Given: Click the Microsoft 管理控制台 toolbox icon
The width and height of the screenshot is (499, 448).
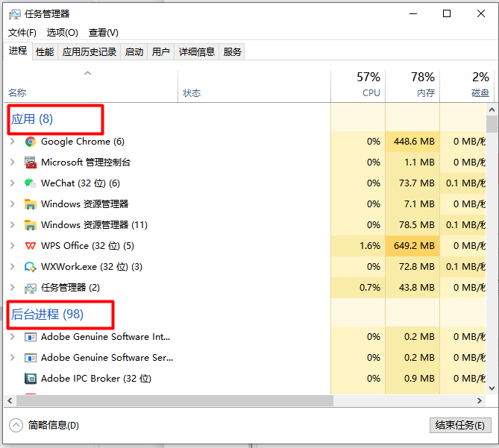Looking at the screenshot, I should click(31, 163).
